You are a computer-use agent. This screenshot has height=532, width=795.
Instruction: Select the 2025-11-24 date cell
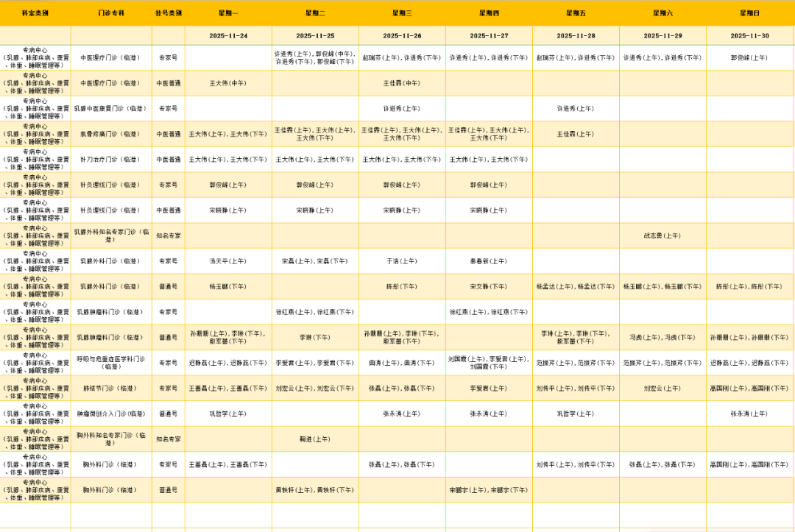tap(228, 35)
